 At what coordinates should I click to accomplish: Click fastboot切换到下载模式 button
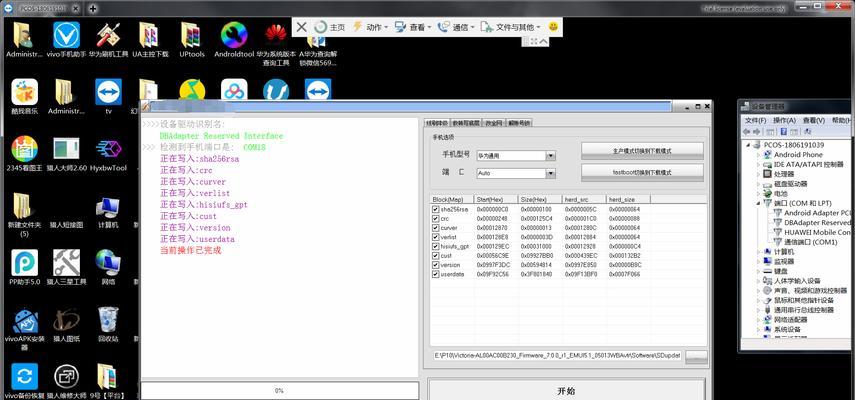pyautogui.click(x=642, y=172)
